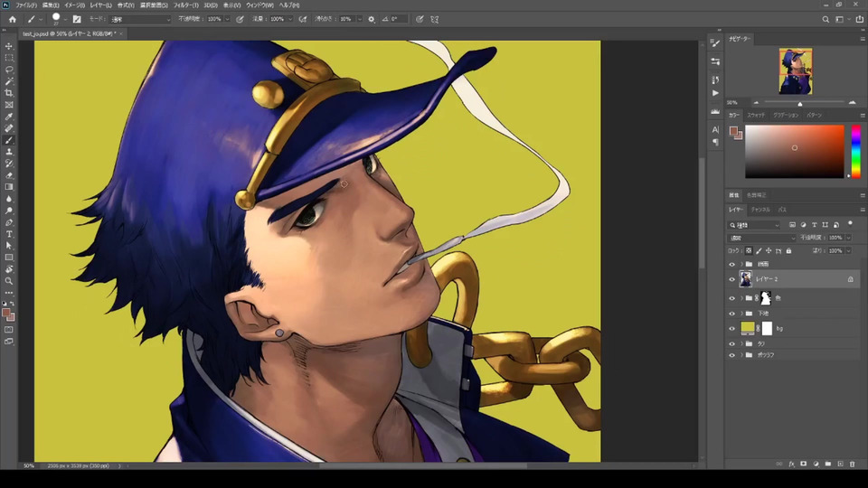
Task: Select the Gradient tool
Action: pos(9,187)
